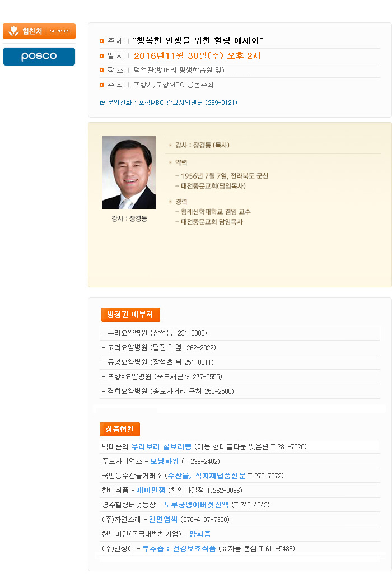
Task: Click the 천연염색 link
Action: point(163,520)
